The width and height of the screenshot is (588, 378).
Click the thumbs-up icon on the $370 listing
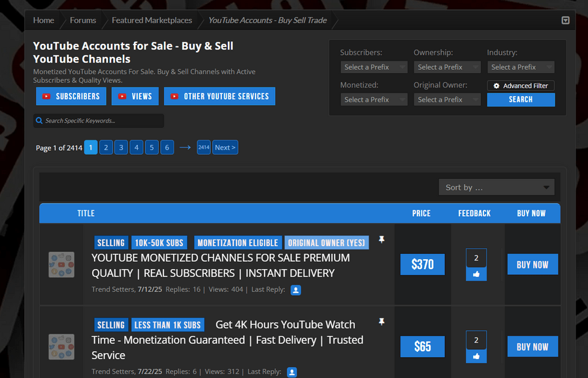(x=476, y=274)
